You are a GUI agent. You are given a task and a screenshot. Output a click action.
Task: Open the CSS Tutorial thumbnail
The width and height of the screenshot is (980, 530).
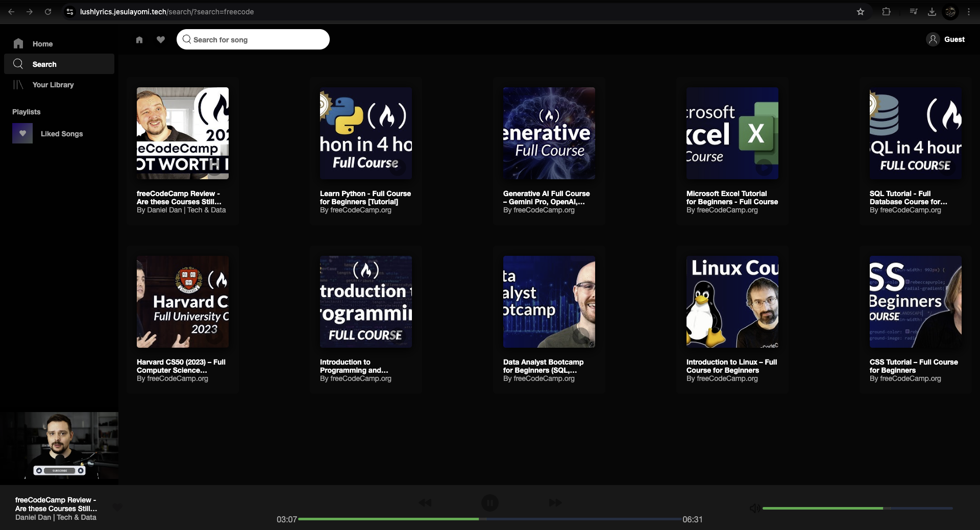point(916,302)
